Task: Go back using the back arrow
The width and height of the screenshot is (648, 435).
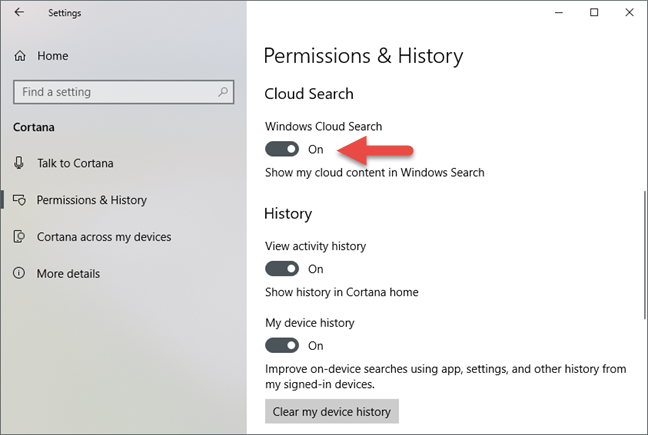Action: (x=19, y=12)
